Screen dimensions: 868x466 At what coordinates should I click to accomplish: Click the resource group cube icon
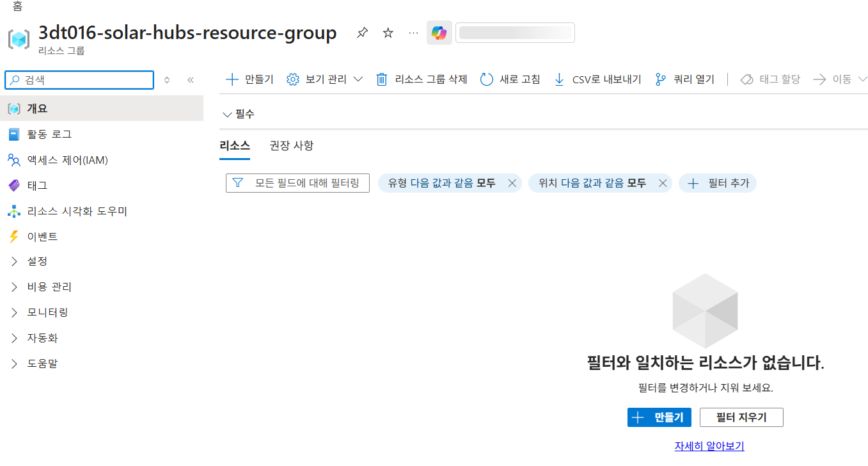[19, 39]
